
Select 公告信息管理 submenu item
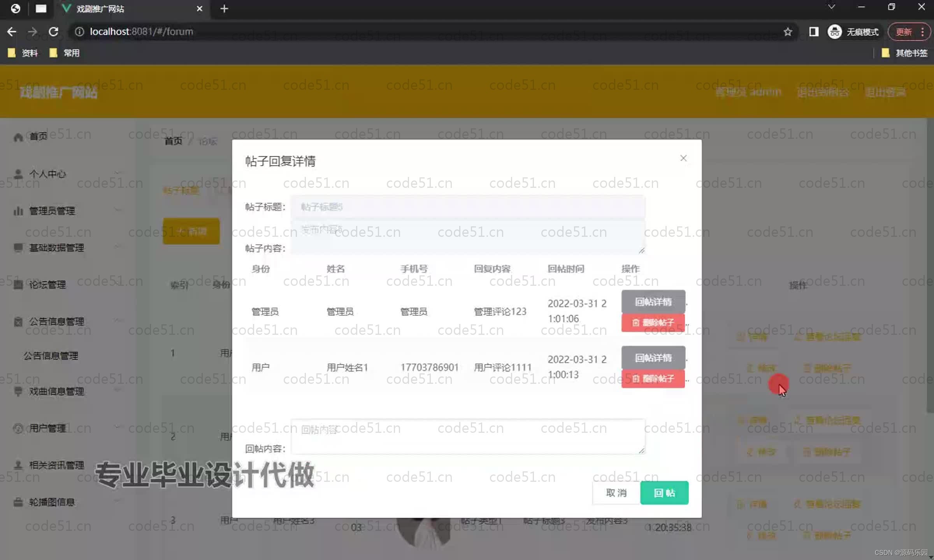(x=51, y=355)
